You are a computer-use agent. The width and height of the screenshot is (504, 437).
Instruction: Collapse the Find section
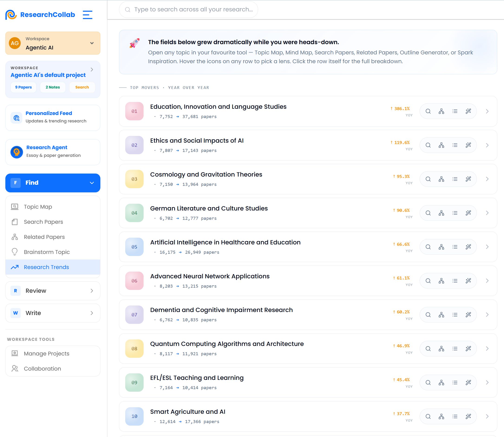click(x=53, y=183)
